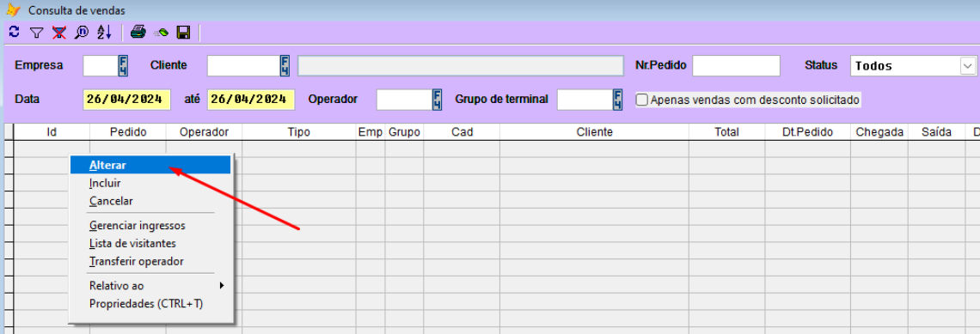Select Alterar in the context menu
The height and width of the screenshot is (334, 980).
click(x=150, y=165)
